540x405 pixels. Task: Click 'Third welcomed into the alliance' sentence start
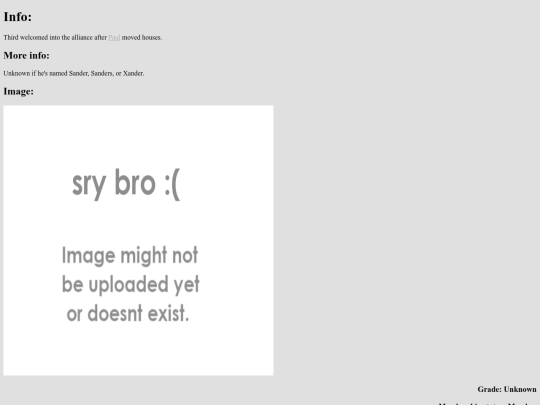pos(46,38)
